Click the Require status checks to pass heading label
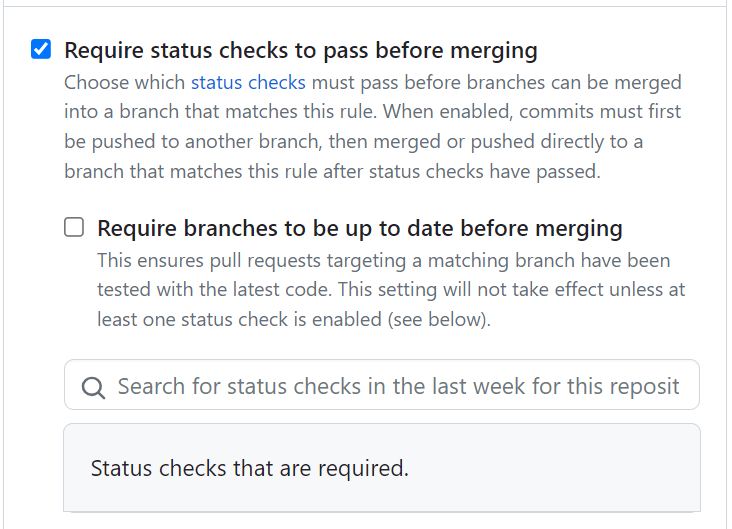732x529 pixels. (x=301, y=50)
